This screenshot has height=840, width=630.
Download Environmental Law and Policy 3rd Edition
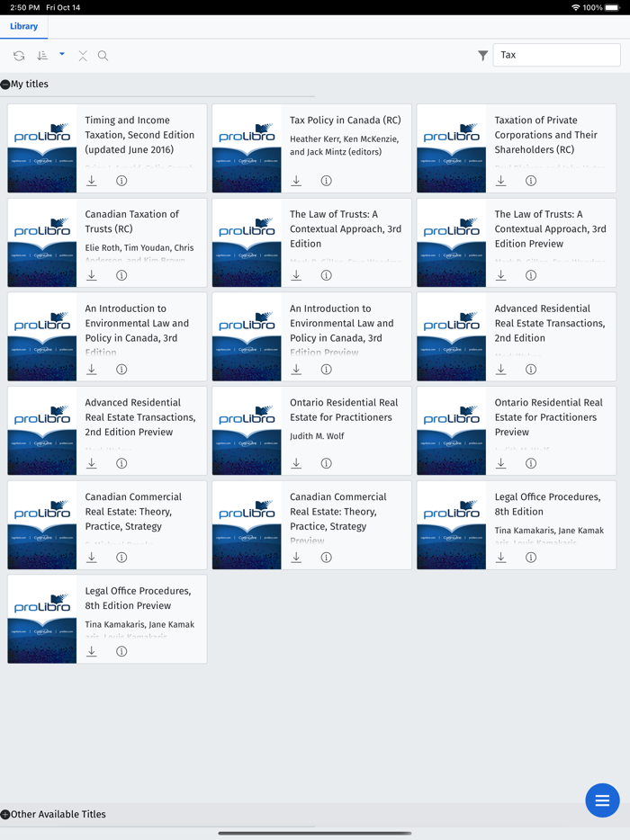coord(92,369)
